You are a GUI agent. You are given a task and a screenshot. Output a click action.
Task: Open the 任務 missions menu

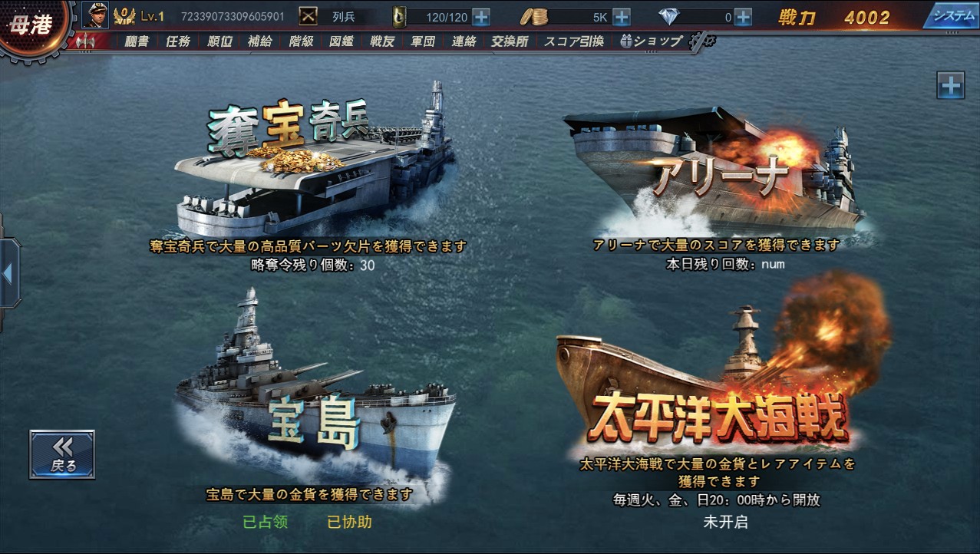coord(178,41)
